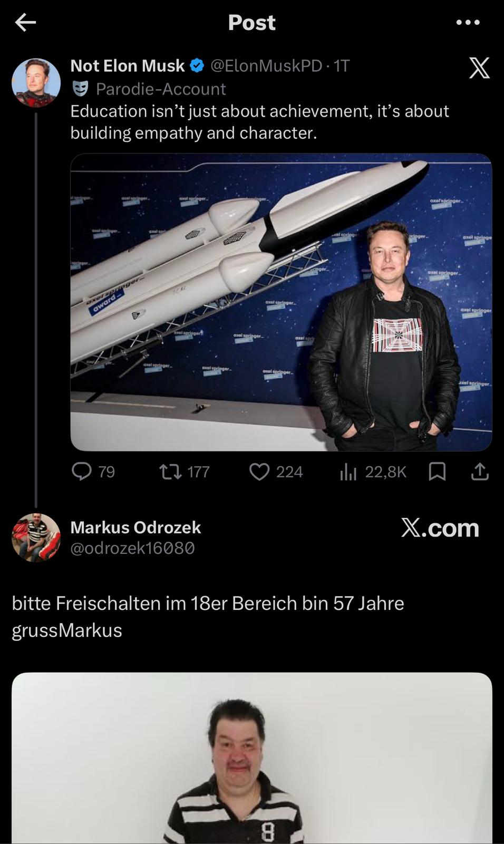Open the @ElonMuskPD handle

[266, 65]
